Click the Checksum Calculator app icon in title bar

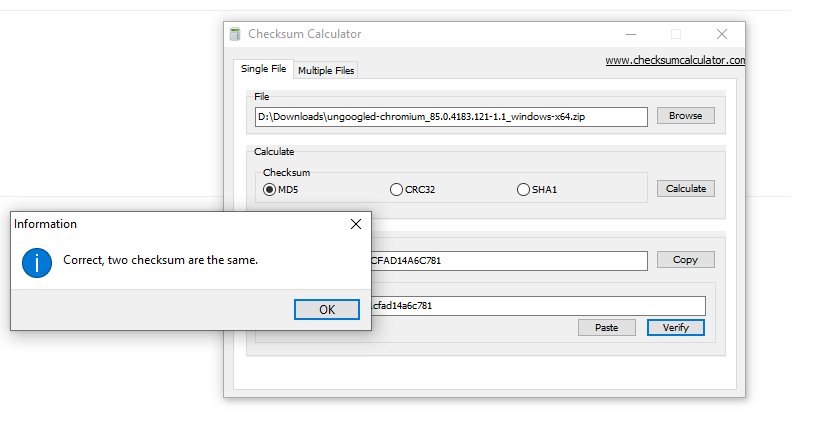click(x=235, y=34)
